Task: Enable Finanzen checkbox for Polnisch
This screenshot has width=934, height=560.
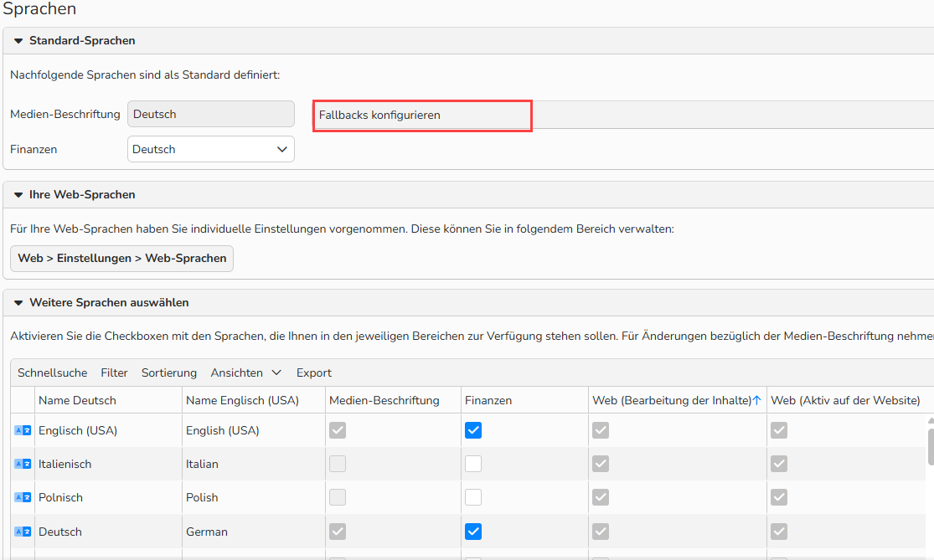Action: tap(473, 497)
